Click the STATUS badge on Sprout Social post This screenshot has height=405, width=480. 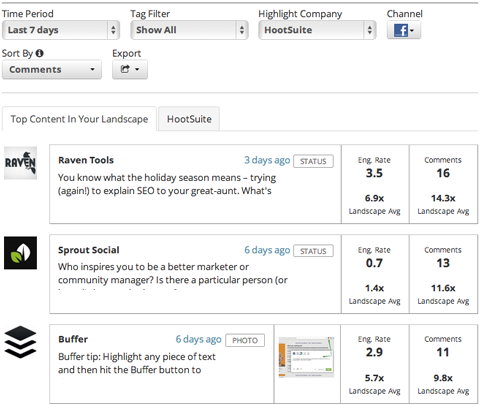coord(313,251)
